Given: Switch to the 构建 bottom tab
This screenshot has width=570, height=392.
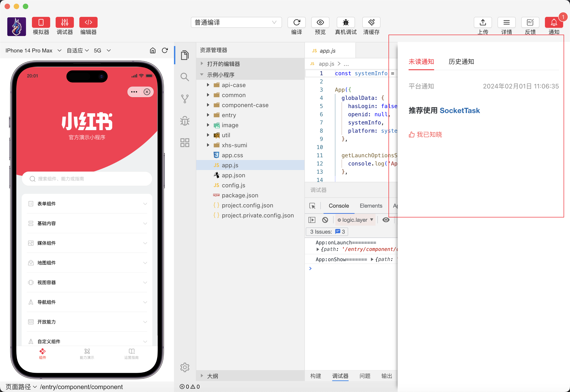Looking at the screenshot, I should (316, 376).
